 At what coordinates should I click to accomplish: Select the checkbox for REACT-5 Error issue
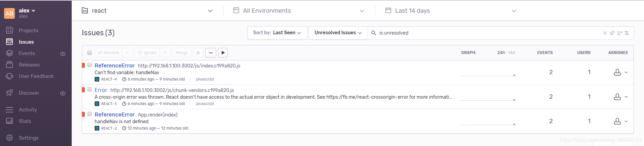tap(90, 90)
